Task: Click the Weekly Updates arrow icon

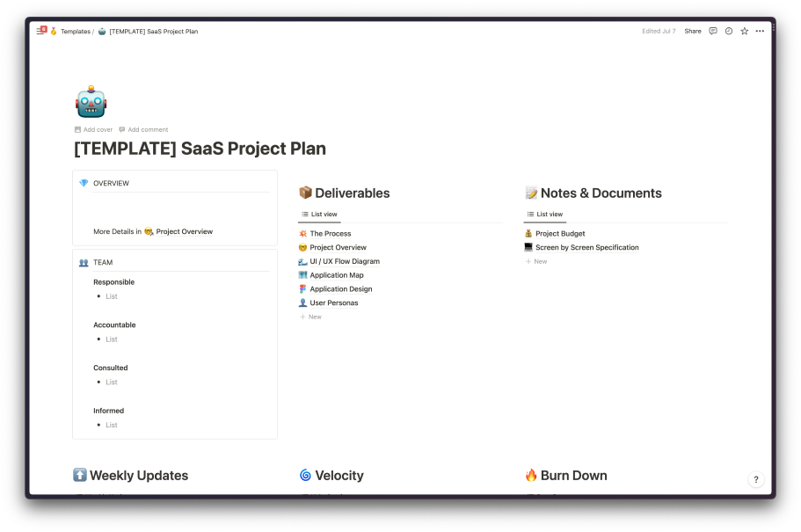Action: pos(80,475)
